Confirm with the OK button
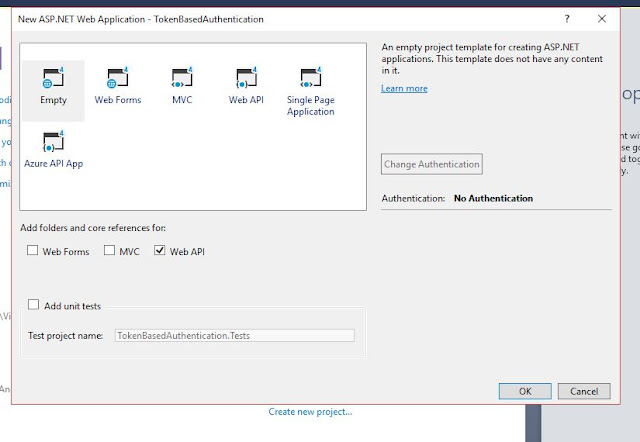The width and height of the screenshot is (640, 442). [x=525, y=391]
